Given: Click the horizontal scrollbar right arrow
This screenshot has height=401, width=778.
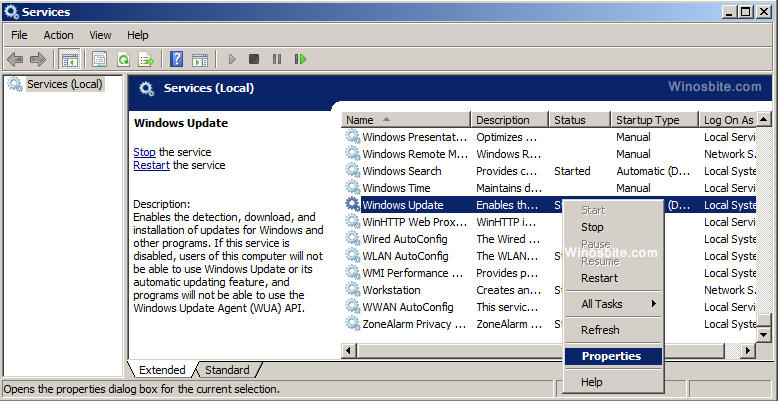Looking at the screenshot, I should coord(748,350).
